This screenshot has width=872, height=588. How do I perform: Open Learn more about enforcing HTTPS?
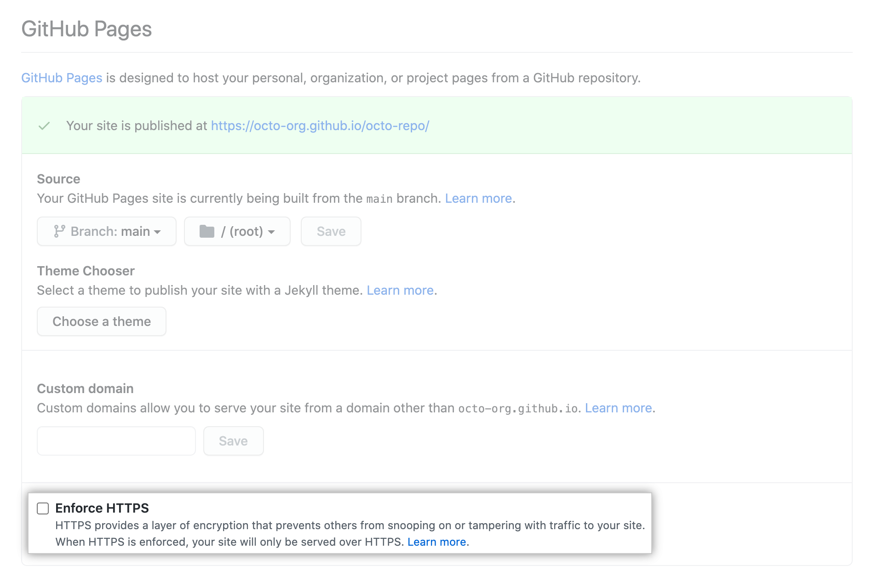pyautogui.click(x=436, y=542)
